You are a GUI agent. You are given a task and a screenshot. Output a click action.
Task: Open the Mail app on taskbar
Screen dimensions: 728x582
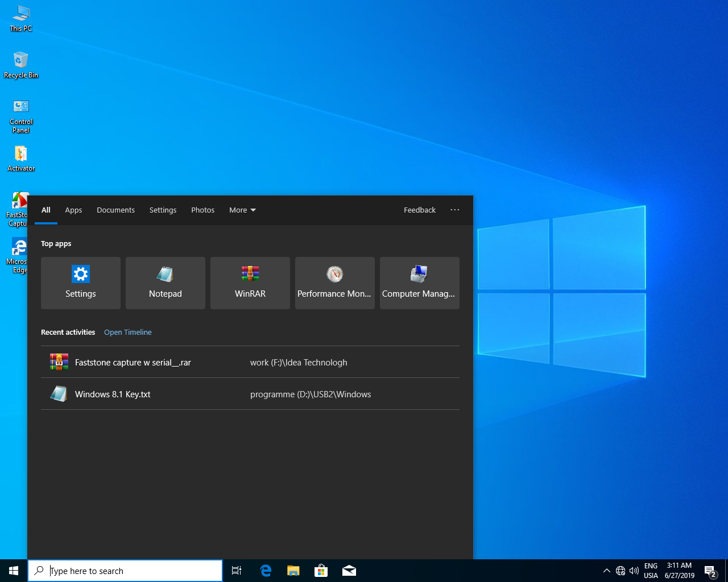click(x=349, y=571)
